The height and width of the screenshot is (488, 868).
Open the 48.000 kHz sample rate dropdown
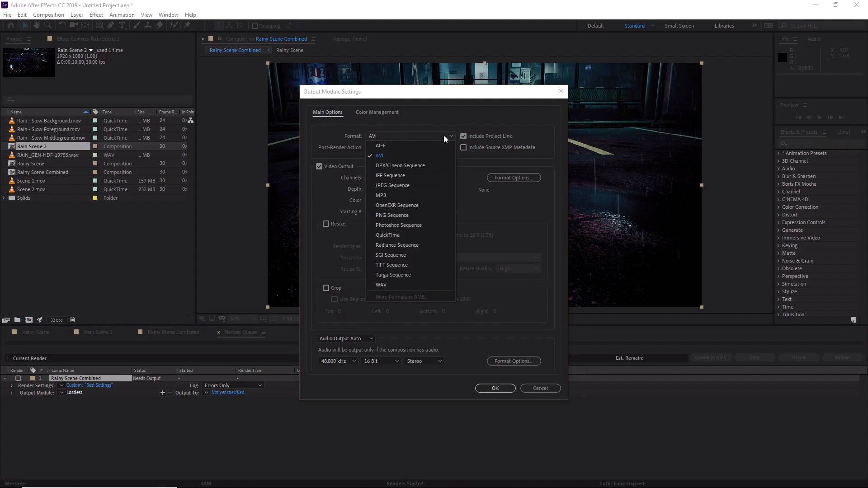pos(338,361)
